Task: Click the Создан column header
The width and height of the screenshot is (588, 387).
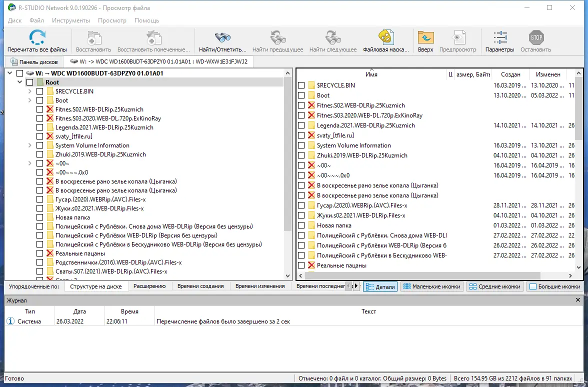Action: point(511,74)
